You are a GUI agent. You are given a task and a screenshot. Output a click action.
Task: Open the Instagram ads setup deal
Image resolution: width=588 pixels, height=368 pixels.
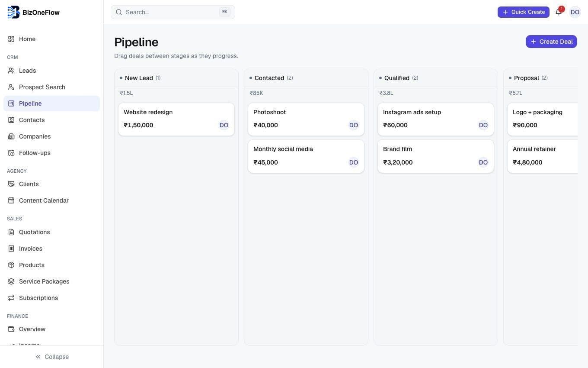436,119
